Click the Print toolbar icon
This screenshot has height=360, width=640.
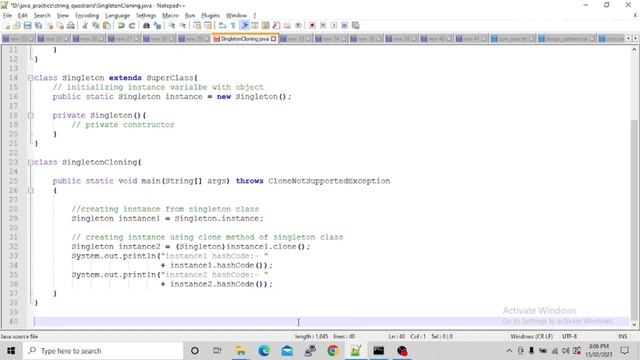(71, 25)
